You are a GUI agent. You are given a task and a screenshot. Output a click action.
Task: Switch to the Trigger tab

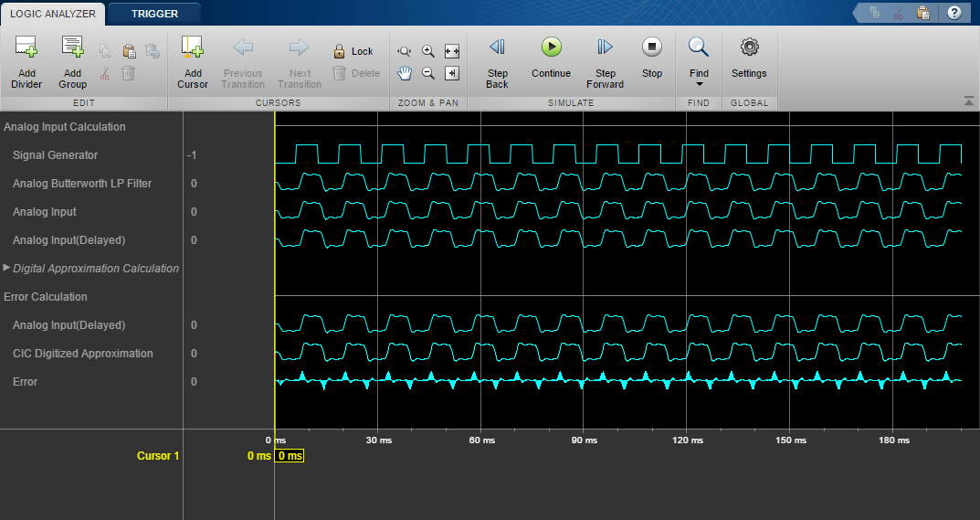tap(154, 14)
